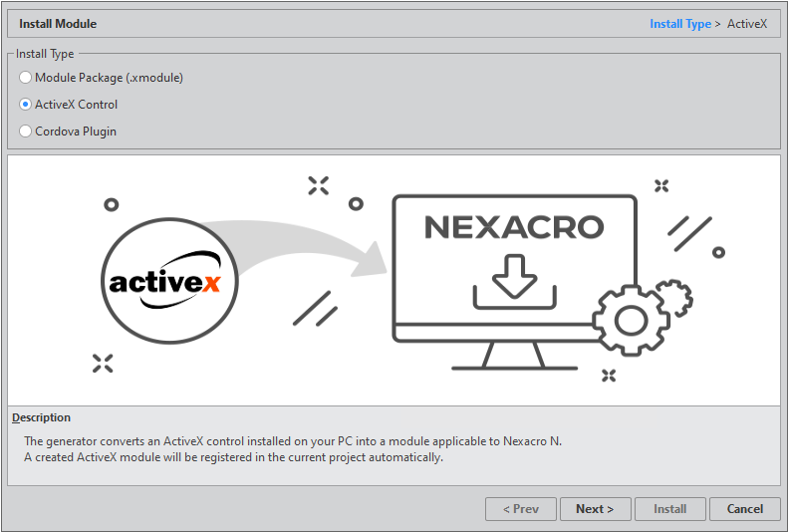Click the large gear icon on the monitor
This screenshot has width=788, height=532.
(629, 320)
